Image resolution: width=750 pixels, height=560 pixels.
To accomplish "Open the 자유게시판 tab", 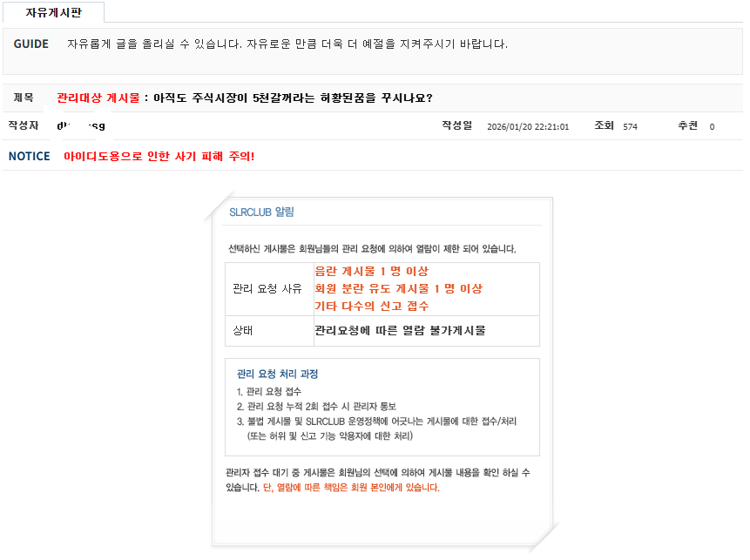I will pyautogui.click(x=53, y=11).
